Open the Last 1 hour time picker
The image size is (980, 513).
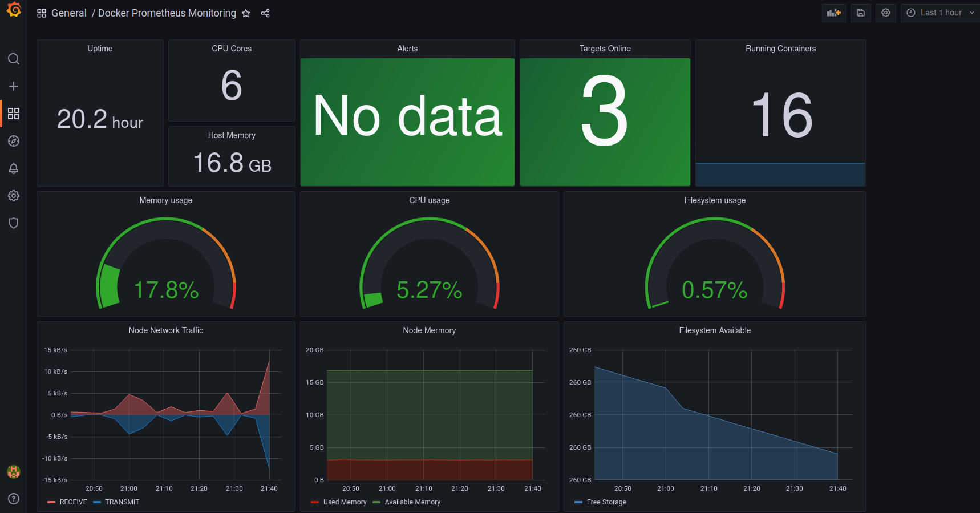pos(940,13)
